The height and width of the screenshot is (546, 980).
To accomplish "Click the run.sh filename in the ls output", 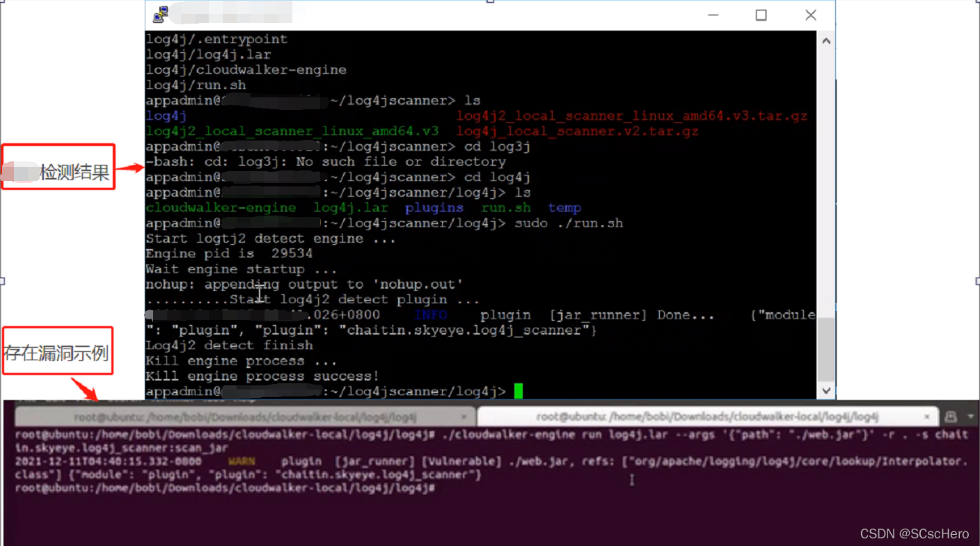I will [506, 208].
